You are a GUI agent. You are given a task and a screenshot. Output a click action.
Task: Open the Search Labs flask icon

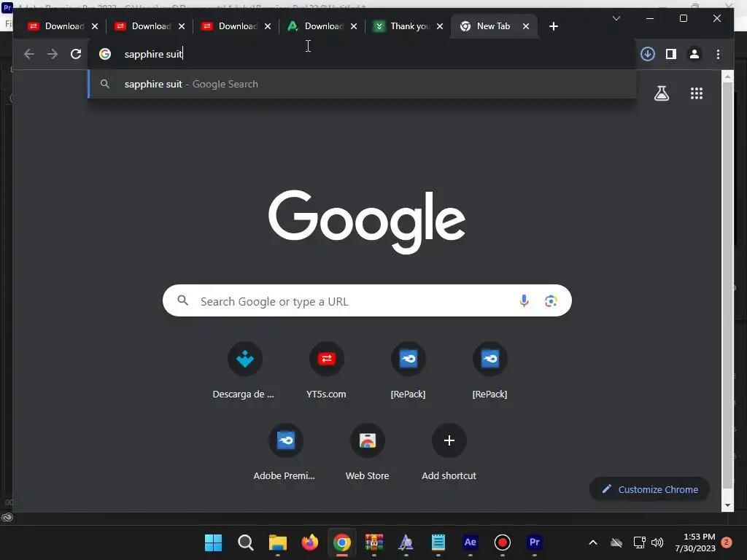661,93
